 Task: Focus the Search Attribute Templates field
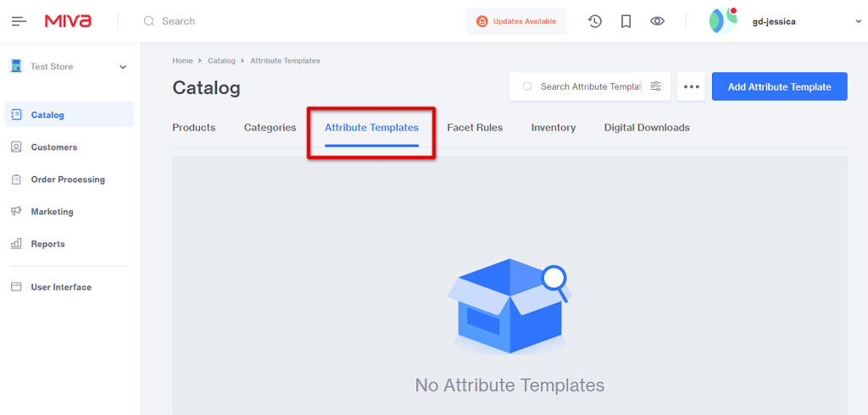coord(590,86)
